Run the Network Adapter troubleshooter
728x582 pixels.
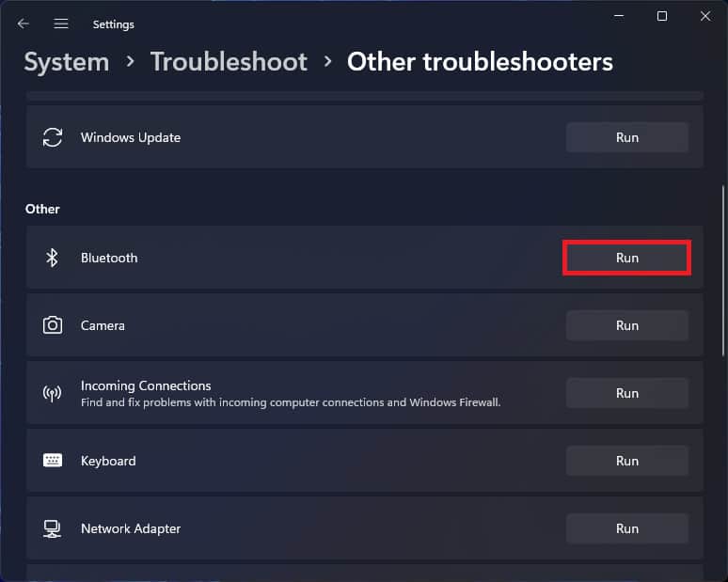(626, 528)
